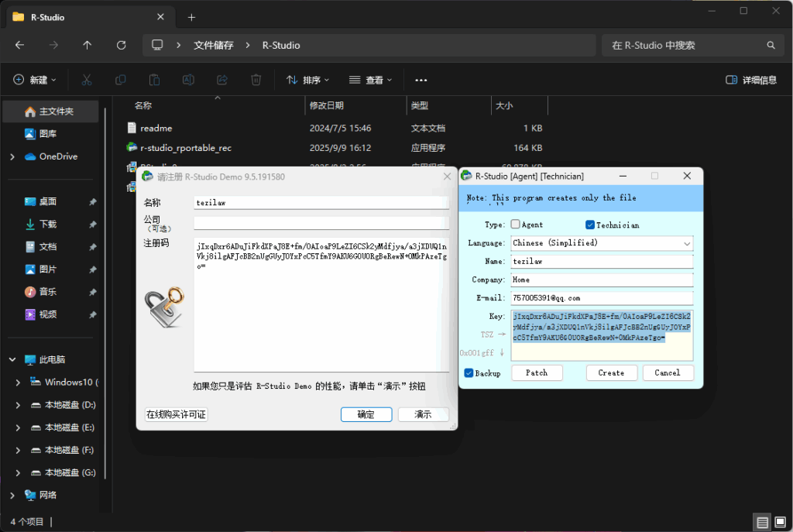Sort by 类型 column header

[x=420, y=105]
